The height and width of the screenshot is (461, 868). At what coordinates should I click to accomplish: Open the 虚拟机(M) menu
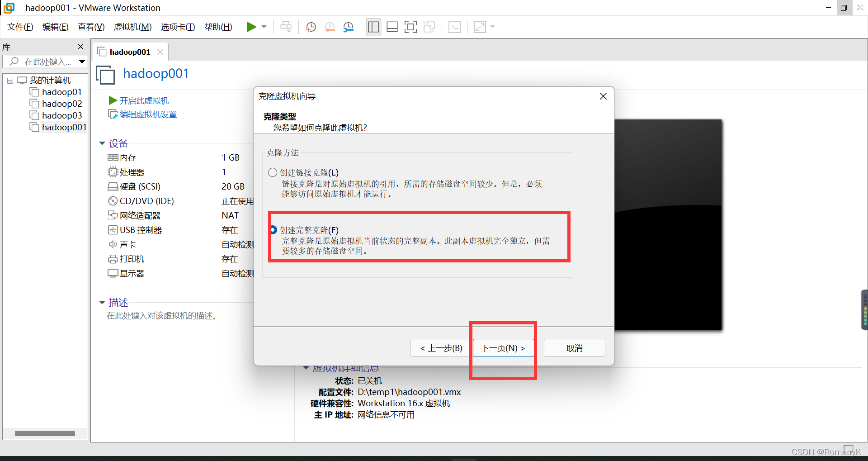click(x=132, y=27)
